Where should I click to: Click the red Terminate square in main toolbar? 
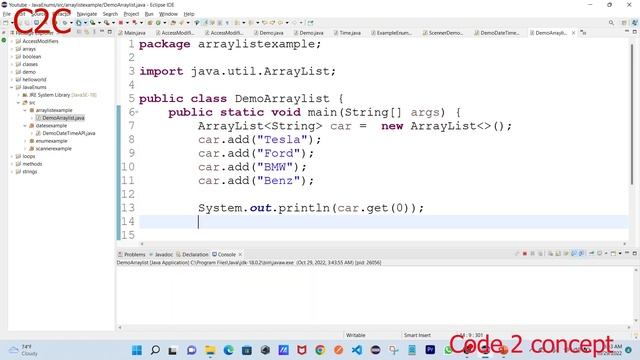click(121, 23)
